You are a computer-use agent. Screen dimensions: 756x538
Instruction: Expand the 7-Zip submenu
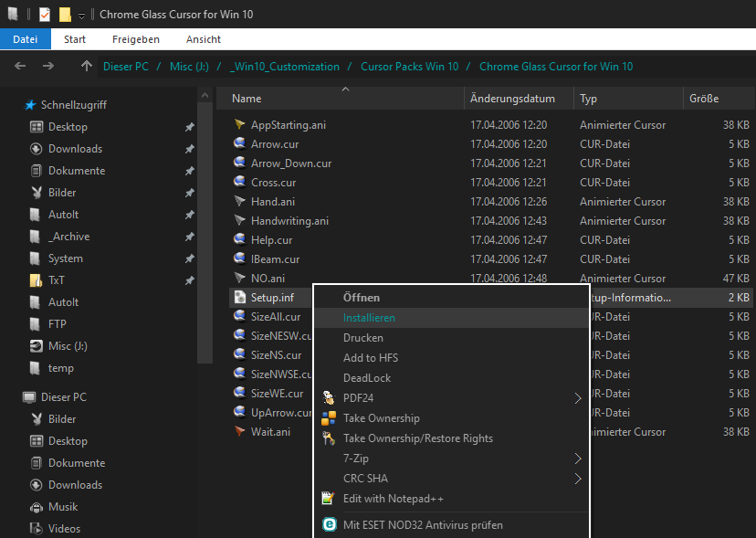(578, 459)
